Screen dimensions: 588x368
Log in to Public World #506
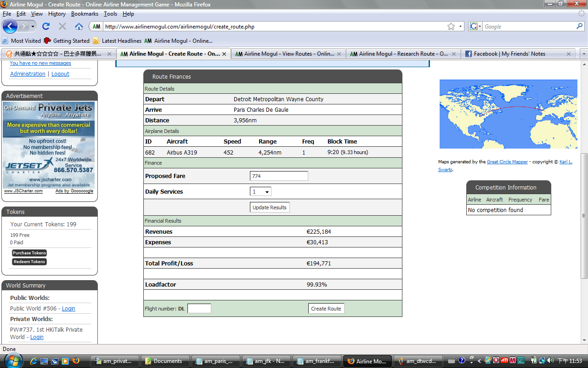[x=68, y=309]
